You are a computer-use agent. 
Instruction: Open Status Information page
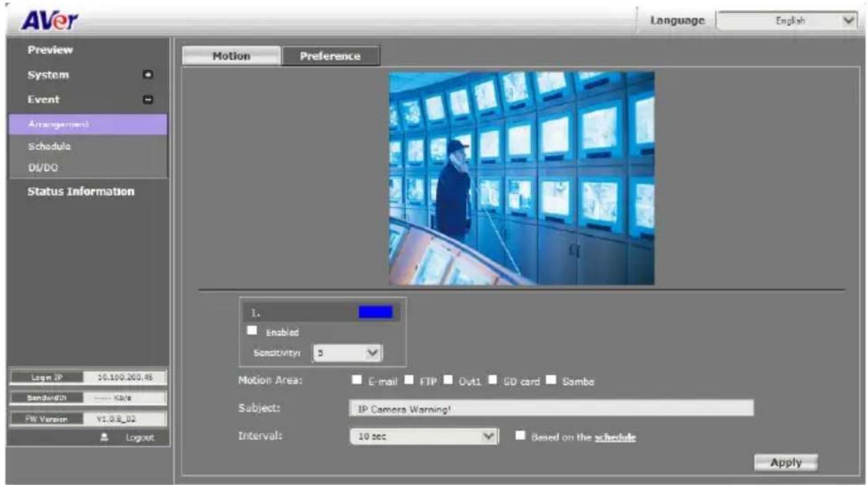(81, 192)
